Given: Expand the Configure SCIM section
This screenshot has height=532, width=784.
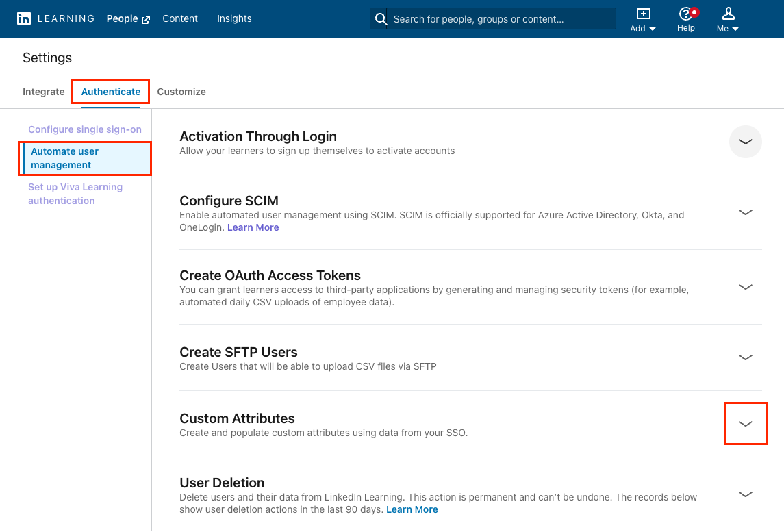Looking at the screenshot, I should tap(745, 212).
